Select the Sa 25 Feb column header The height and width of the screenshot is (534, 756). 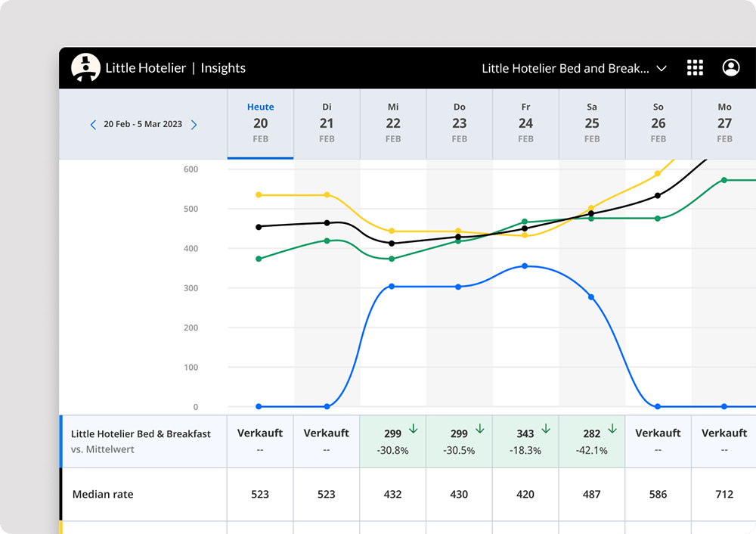pyautogui.click(x=592, y=123)
